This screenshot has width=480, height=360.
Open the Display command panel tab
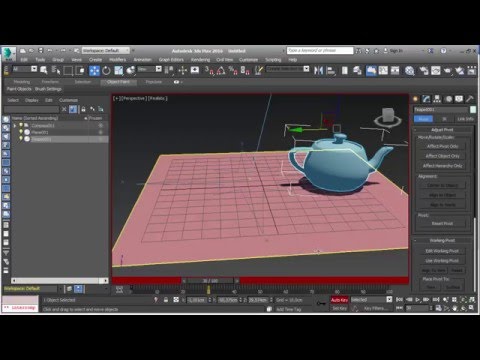click(459, 99)
